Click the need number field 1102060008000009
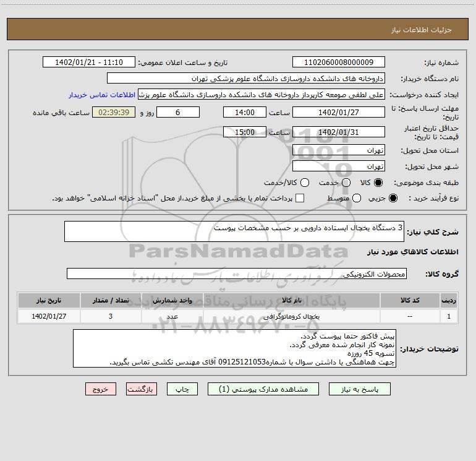This screenshot has width=476, height=461. coord(339,62)
